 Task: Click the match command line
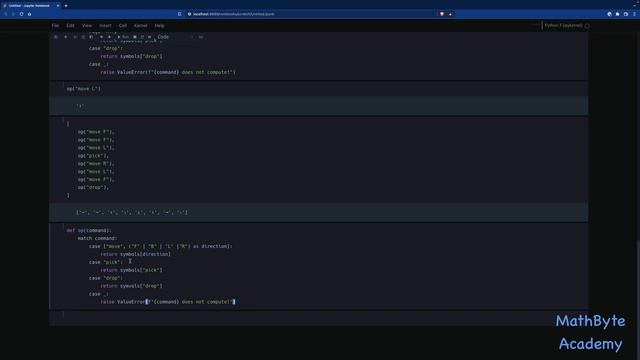pyautogui.click(x=97, y=238)
